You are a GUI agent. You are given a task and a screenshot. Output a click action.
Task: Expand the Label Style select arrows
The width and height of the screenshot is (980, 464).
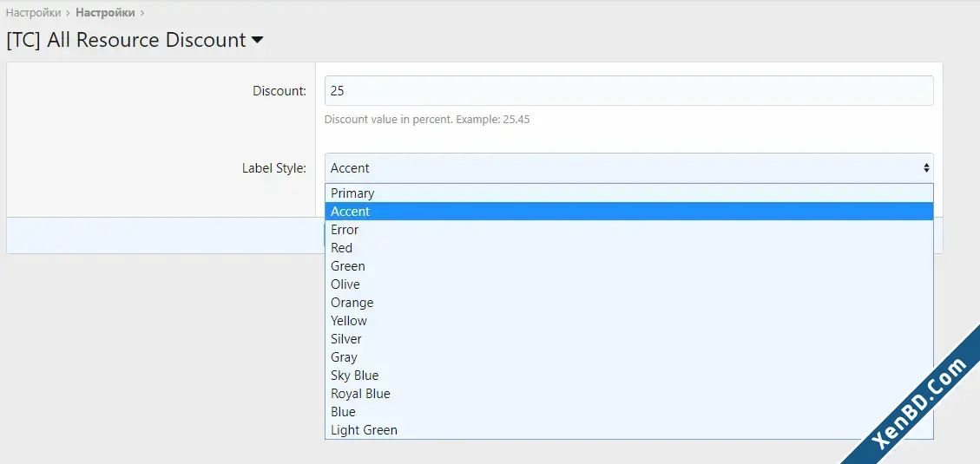(926, 168)
